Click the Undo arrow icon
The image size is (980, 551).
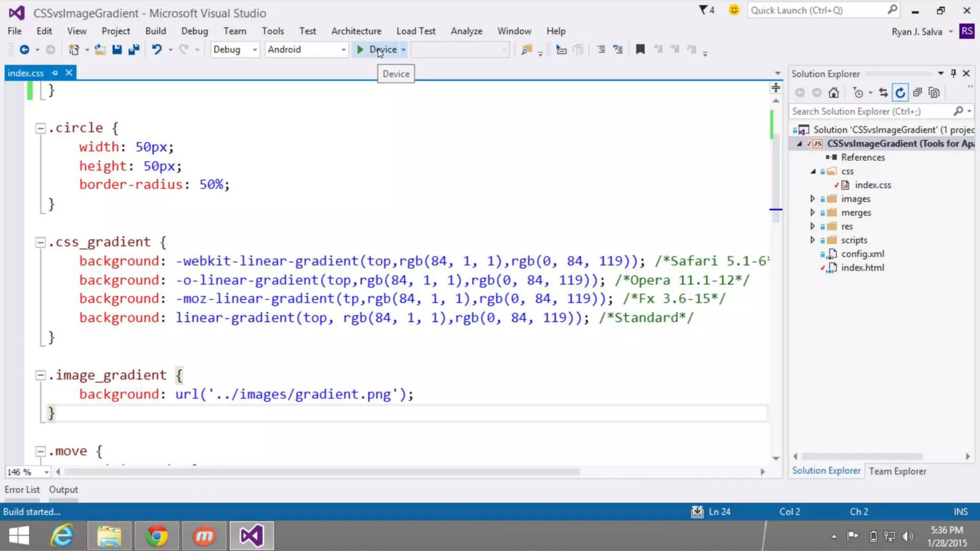point(156,49)
